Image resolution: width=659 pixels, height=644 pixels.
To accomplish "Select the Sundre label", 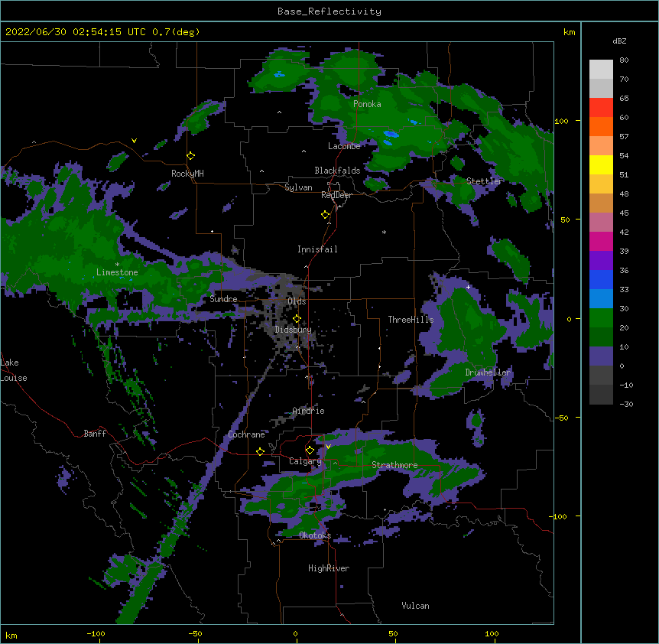I will (223, 299).
